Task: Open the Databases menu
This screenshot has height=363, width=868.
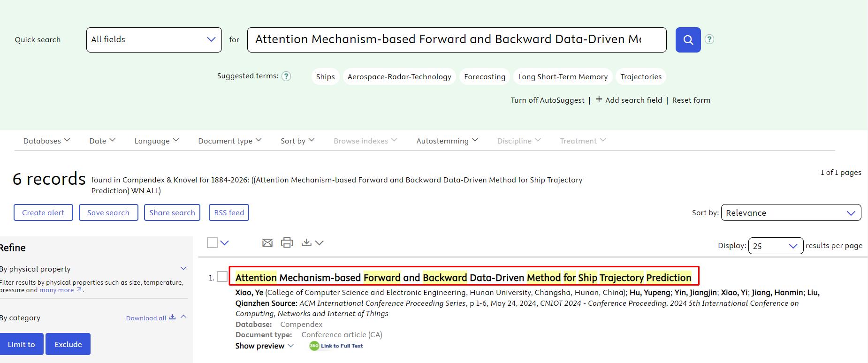Action: click(47, 141)
